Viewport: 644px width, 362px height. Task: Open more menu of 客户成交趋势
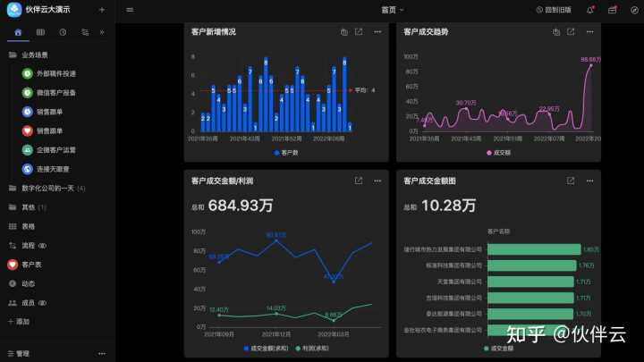click(x=589, y=31)
